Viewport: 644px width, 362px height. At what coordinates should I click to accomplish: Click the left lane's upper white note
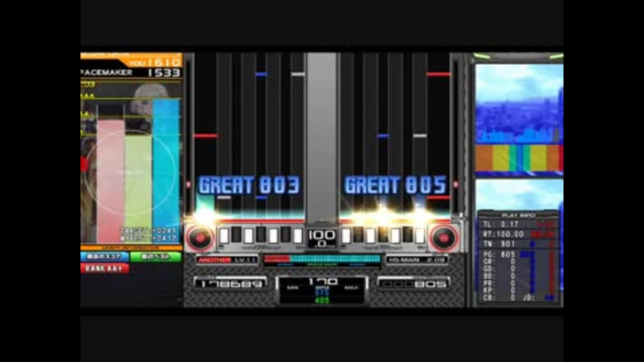click(x=298, y=74)
